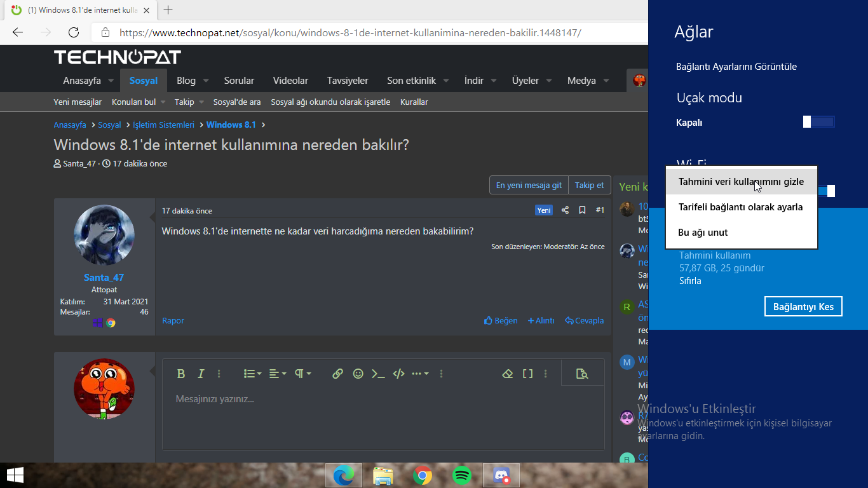Screen dimensions: 868x488
Task: Report the post via Rapor
Action: click(x=173, y=321)
